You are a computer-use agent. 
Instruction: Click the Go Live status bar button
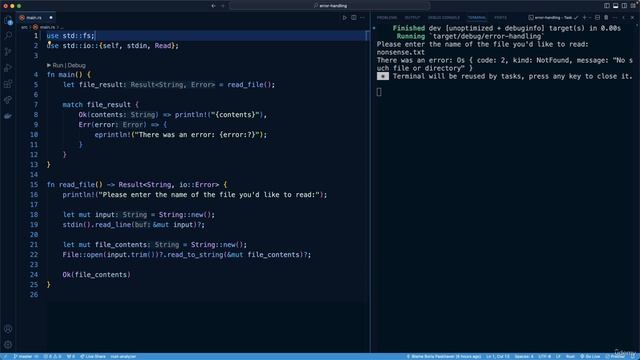pyautogui.click(x=590, y=356)
